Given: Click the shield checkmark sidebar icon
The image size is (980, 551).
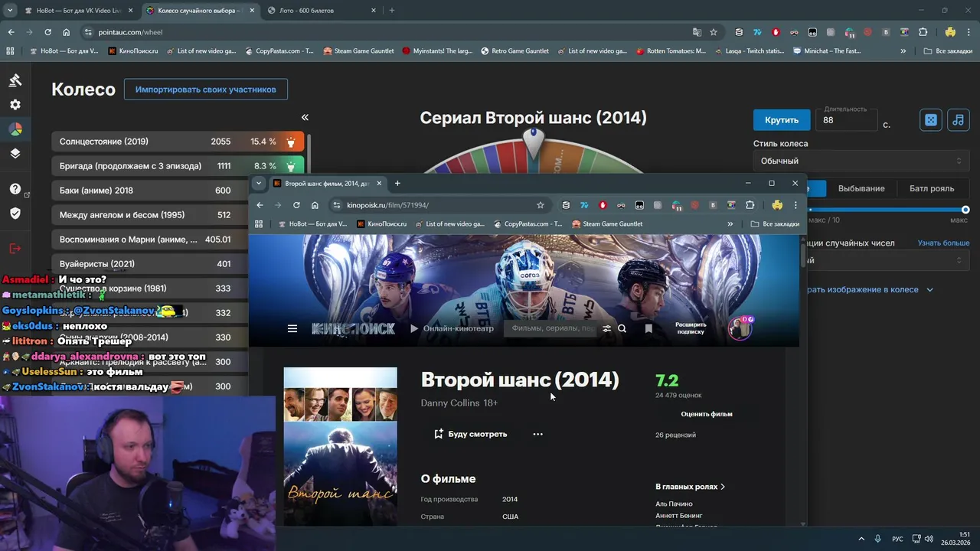Looking at the screenshot, I should pyautogui.click(x=15, y=213).
